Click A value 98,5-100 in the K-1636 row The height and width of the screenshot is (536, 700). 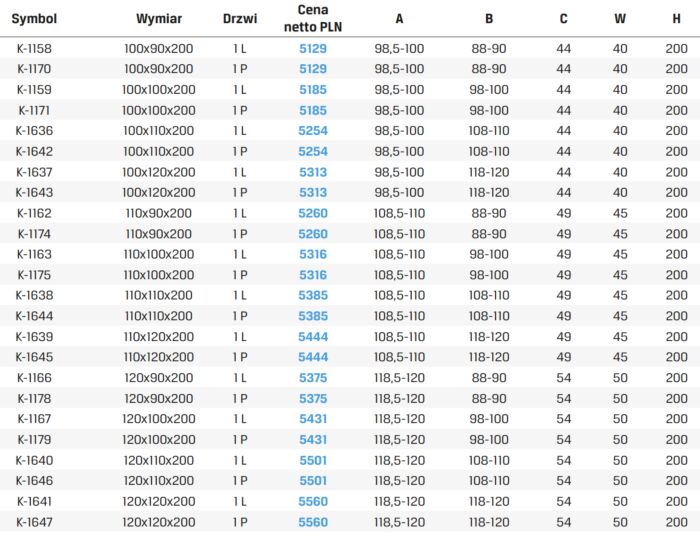point(399,131)
